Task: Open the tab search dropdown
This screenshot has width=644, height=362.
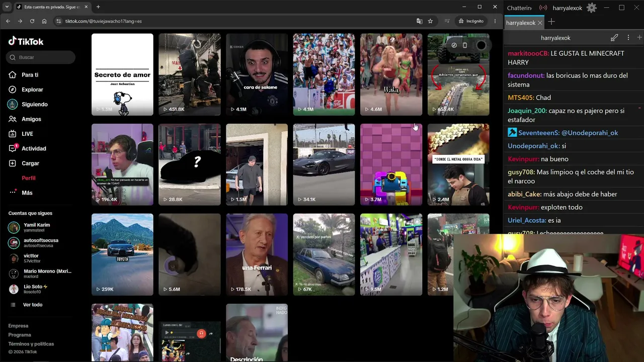Action: coord(7,7)
